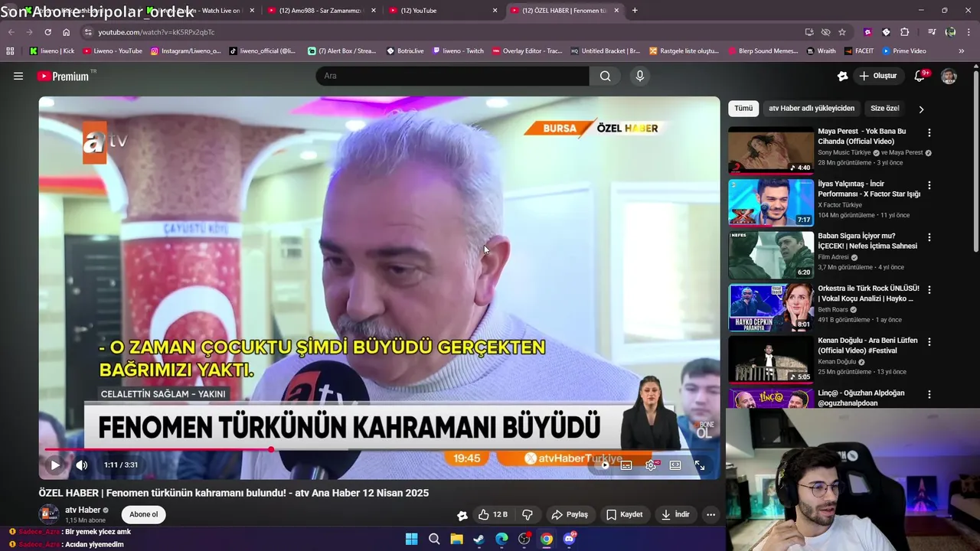Select the Size özel chip
Image resolution: width=980 pixels, height=551 pixels.
[x=885, y=108]
